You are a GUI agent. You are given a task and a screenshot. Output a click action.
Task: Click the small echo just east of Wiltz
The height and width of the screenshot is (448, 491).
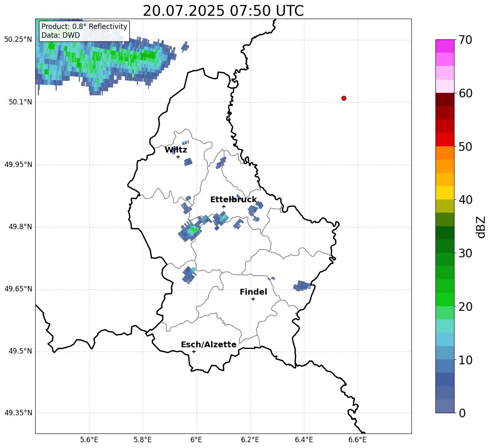pos(188,162)
